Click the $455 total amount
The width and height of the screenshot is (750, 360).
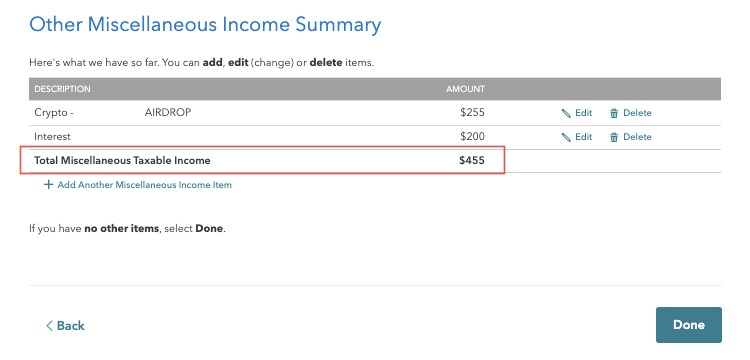472,160
